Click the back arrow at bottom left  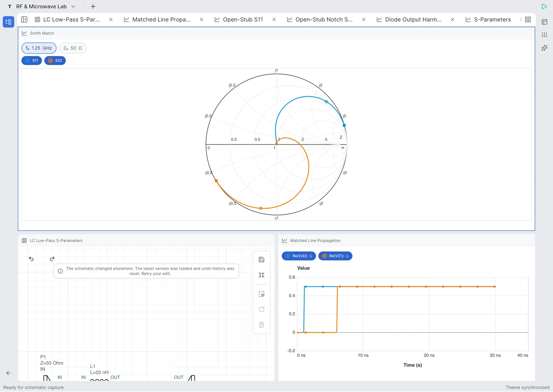[8, 373]
